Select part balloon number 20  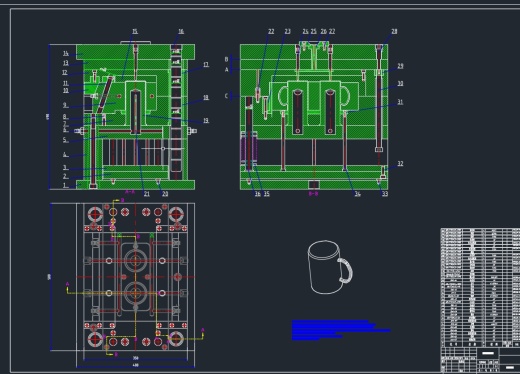point(165,194)
